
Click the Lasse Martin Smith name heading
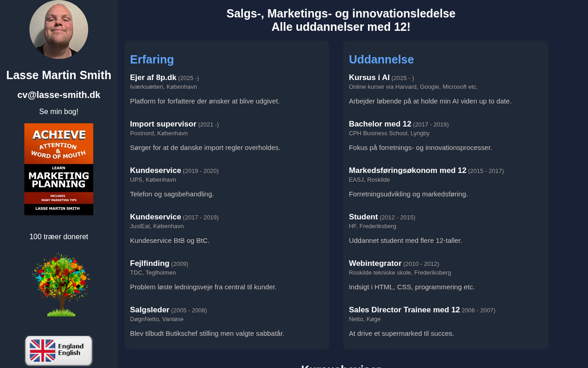[59, 75]
